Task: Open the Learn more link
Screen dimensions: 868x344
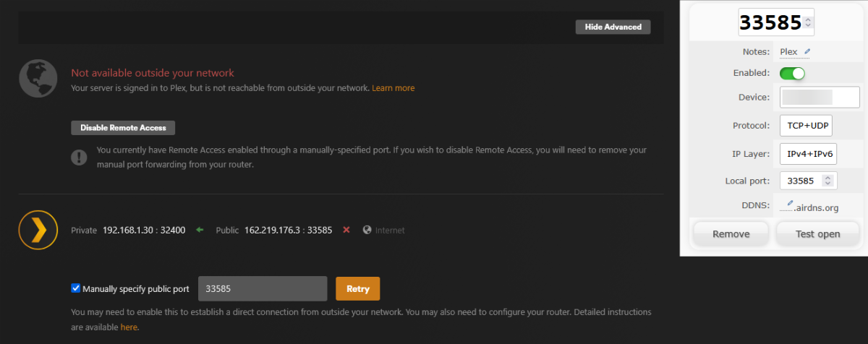Action: (x=393, y=88)
